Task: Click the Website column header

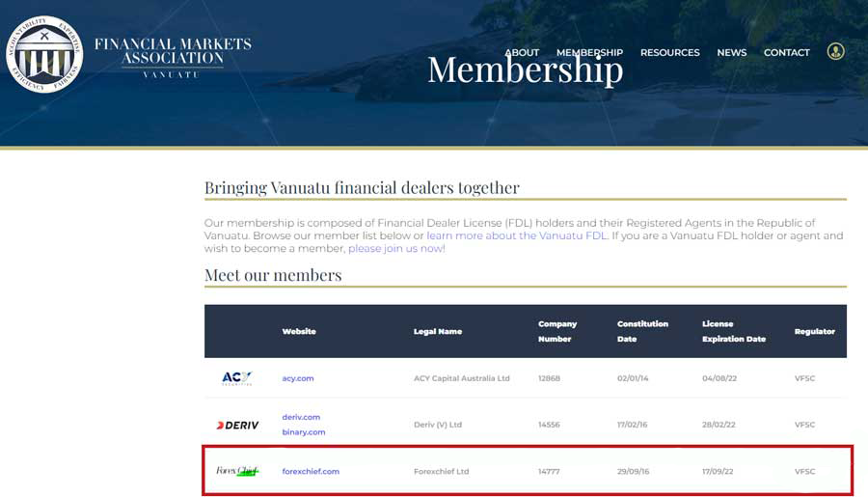Action: (x=299, y=331)
